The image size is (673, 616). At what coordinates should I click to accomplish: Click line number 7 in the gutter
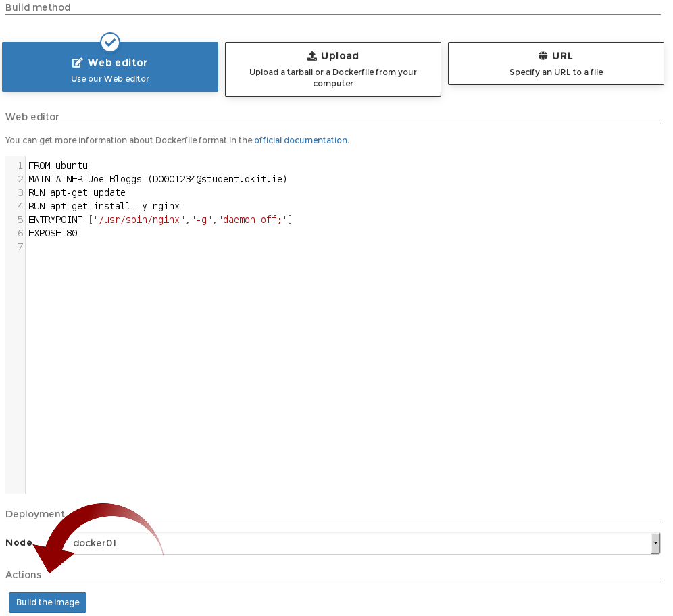(x=20, y=247)
